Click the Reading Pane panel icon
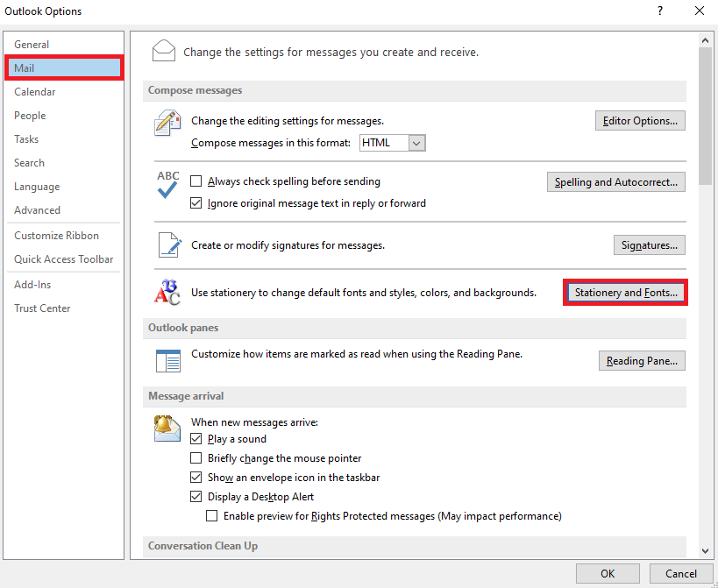 (x=167, y=360)
